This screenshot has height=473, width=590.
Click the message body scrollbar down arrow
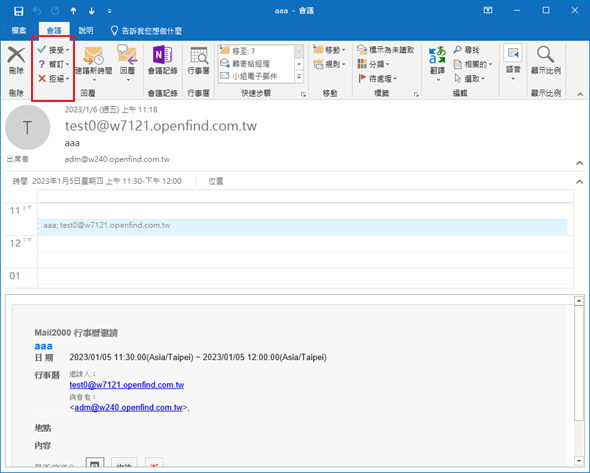click(x=579, y=461)
